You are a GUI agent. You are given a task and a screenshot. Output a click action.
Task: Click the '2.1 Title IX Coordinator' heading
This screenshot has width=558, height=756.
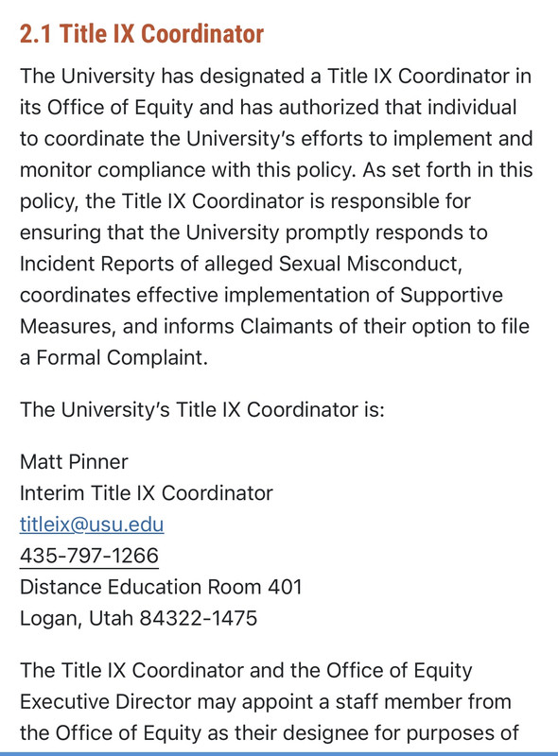(x=142, y=34)
